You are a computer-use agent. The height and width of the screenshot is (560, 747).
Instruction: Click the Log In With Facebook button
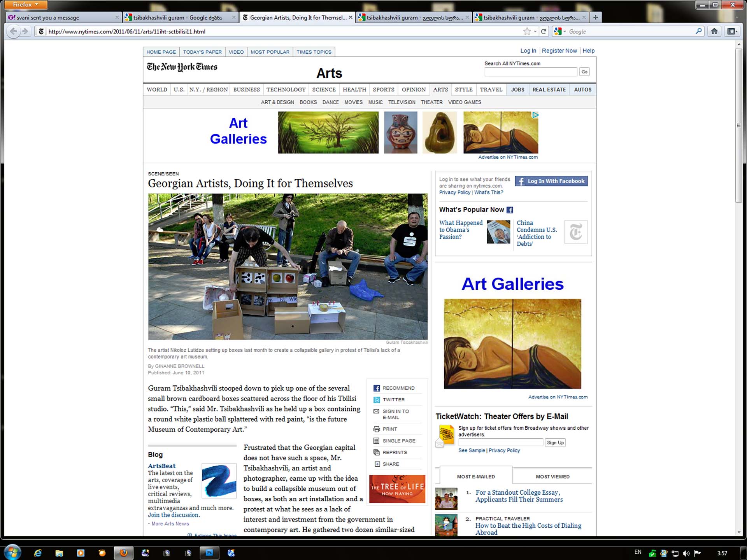tap(551, 181)
